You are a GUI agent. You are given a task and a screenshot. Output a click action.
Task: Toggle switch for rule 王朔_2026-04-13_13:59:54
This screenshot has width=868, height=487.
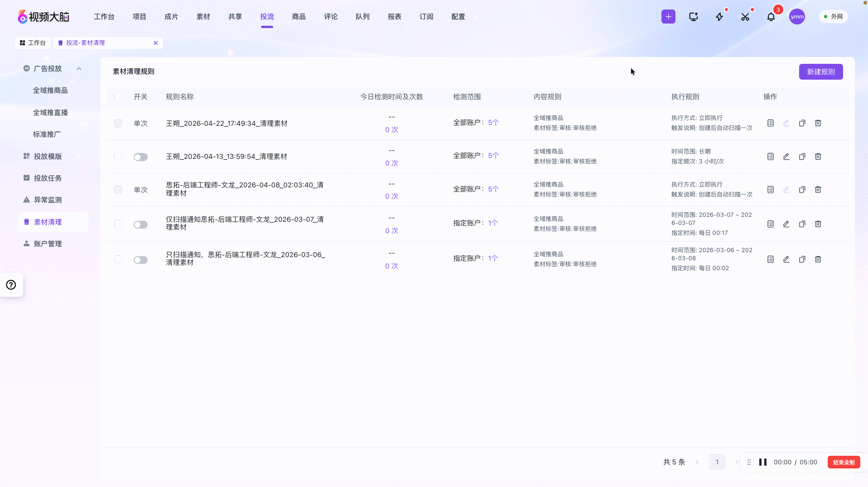click(140, 157)
